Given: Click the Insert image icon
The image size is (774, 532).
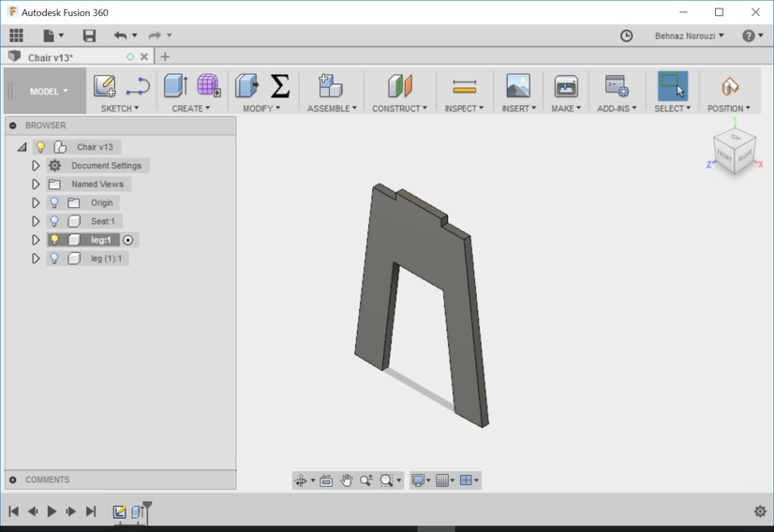Looking at the screenshot, I should [518, 86].
